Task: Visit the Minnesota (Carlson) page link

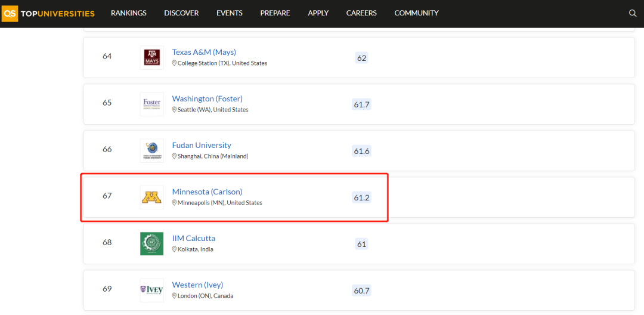Action: (207, 192)
